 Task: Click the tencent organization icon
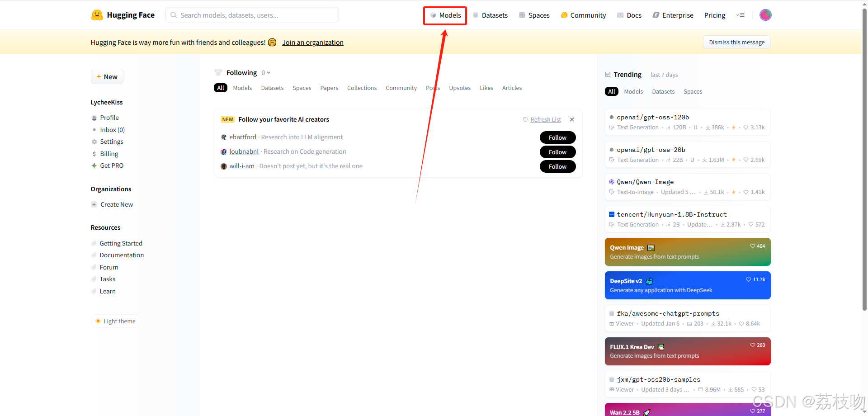pyautogui.click(x=611, y=214)
